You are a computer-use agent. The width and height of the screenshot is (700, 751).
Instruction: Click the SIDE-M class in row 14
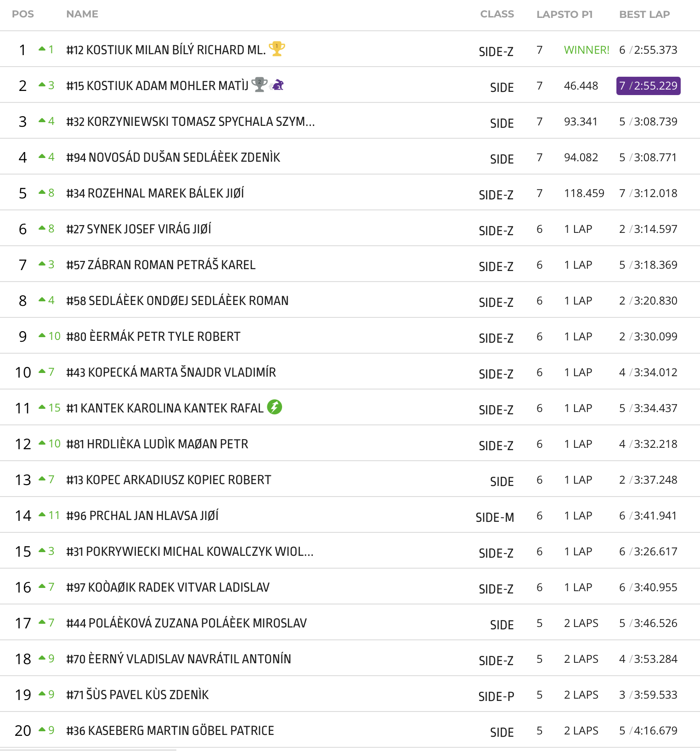(x=495, y=517)
